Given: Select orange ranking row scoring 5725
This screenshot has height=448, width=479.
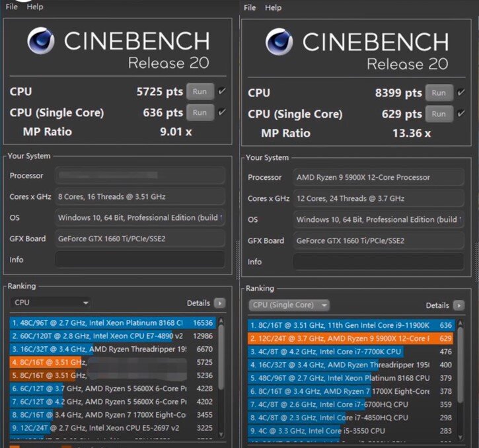Looking at the screenshot, I should point(113,363).
